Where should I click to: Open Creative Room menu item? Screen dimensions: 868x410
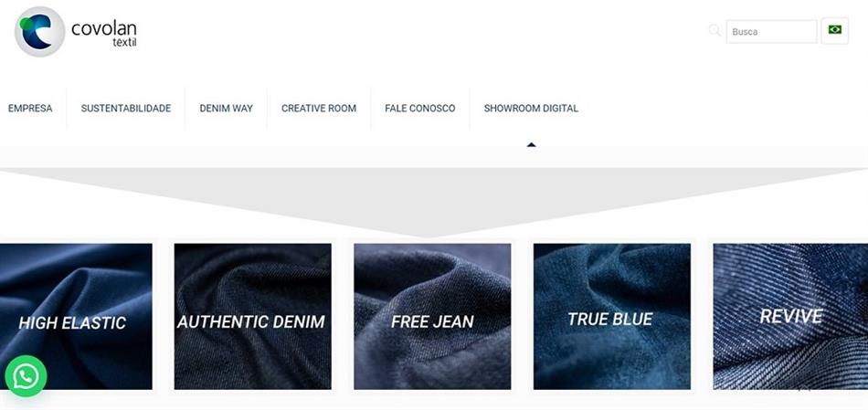318,109
